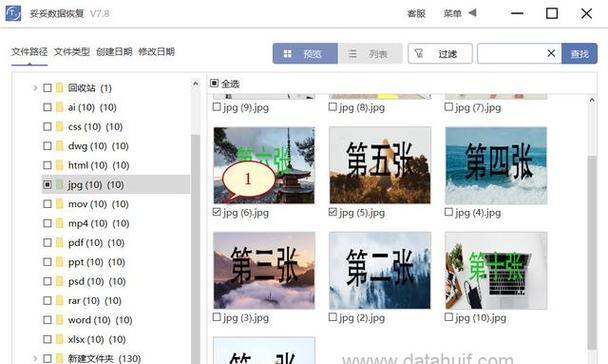Image resolution: width=608 pixels, height=364 pixels.
Task: Clear search with the X icon
Action: (551, 53)
